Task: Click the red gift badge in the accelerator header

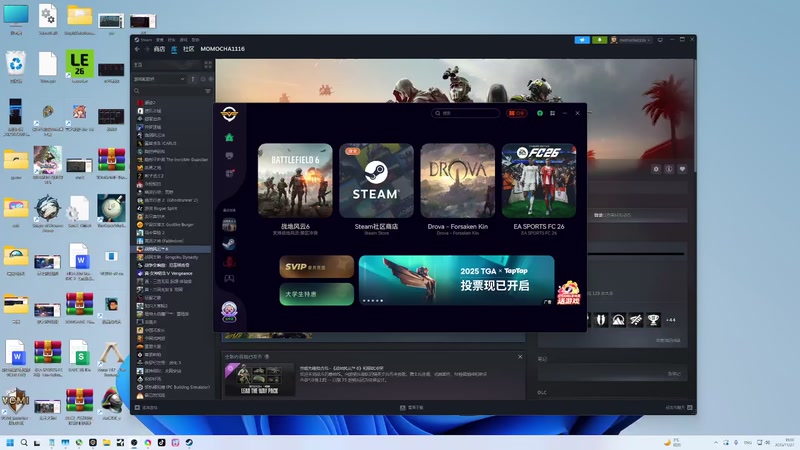Action: (516, 113)
